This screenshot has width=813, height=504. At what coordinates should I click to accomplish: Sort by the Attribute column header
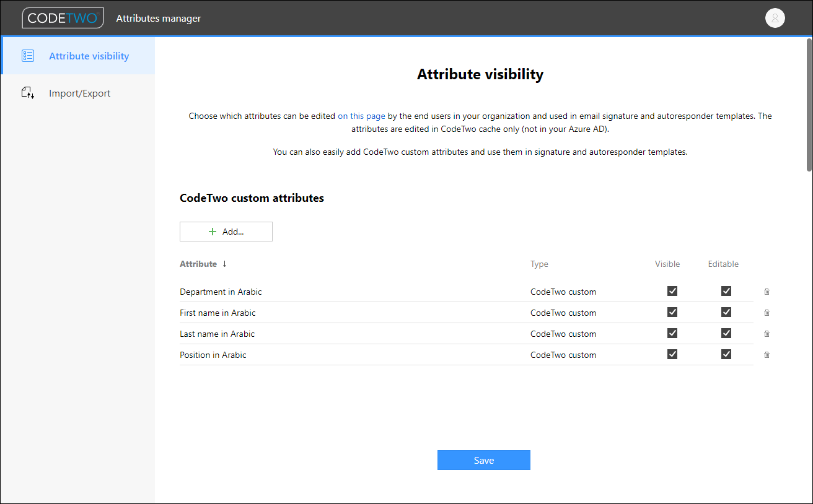click(x=198, y=264)
